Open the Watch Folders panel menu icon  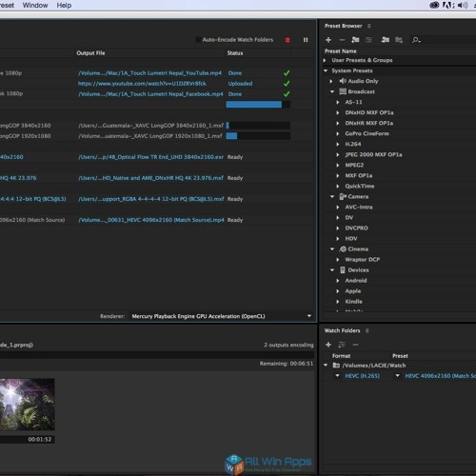point(367,330)
